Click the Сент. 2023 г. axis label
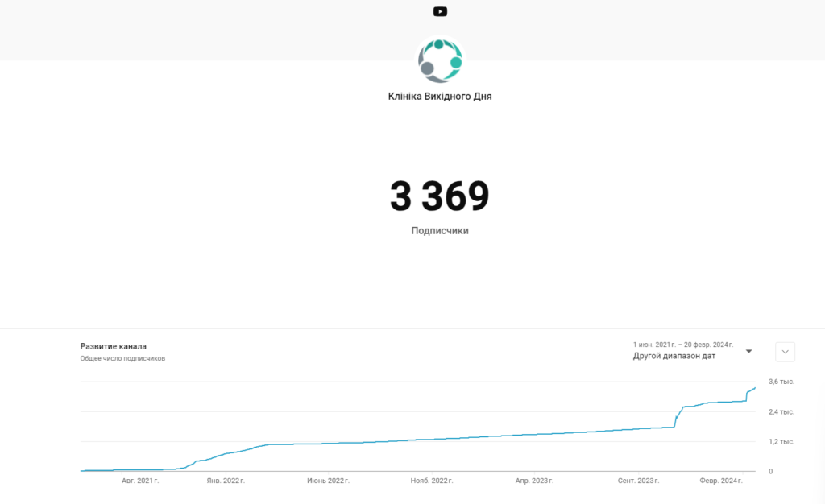 [638, 481]
